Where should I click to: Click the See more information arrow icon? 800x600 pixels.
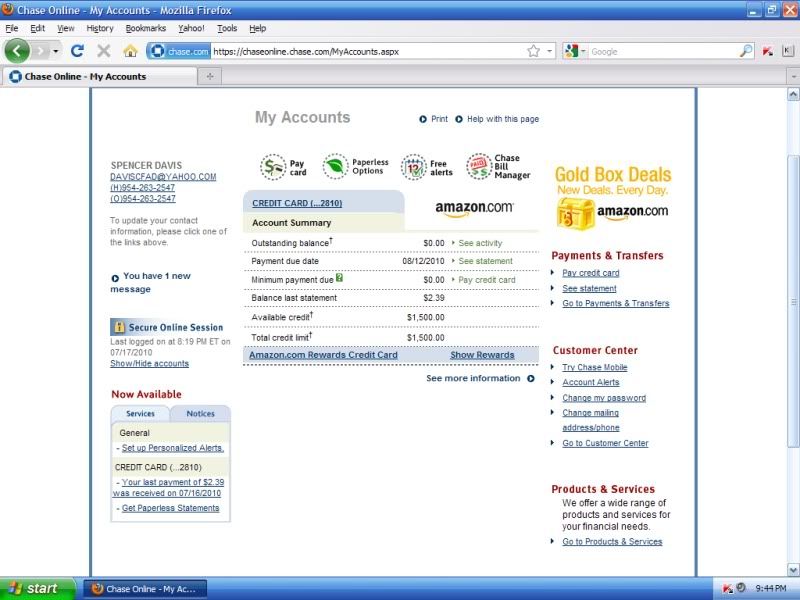(531, 378)
